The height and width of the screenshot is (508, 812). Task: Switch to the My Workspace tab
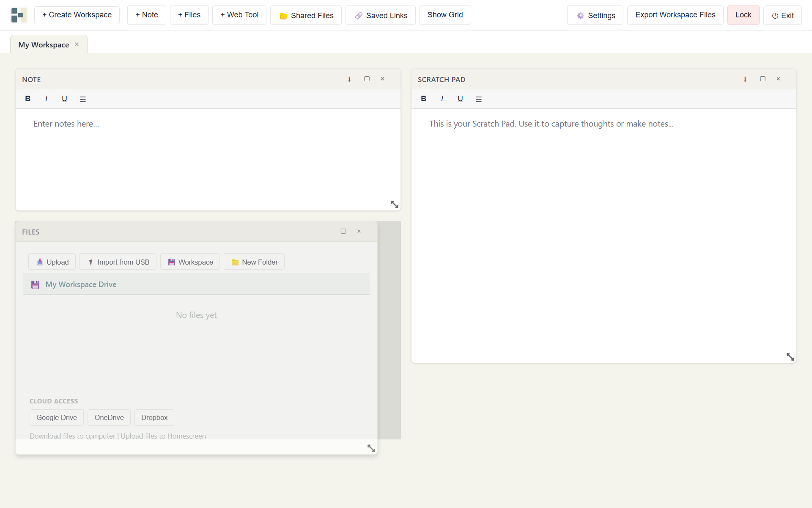point(43,44)
